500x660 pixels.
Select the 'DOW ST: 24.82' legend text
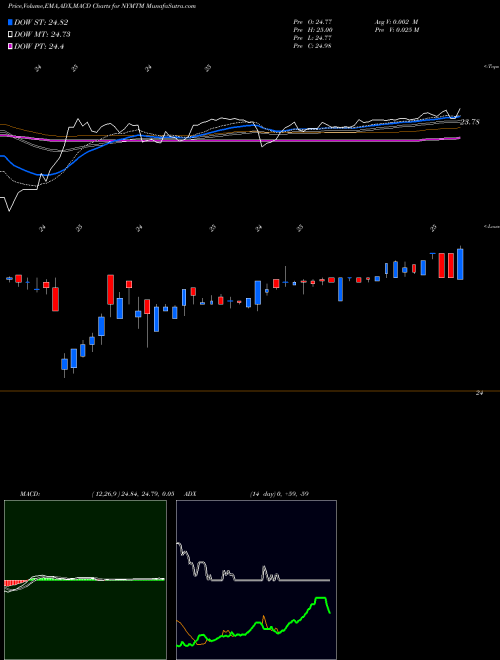[41, 22]
